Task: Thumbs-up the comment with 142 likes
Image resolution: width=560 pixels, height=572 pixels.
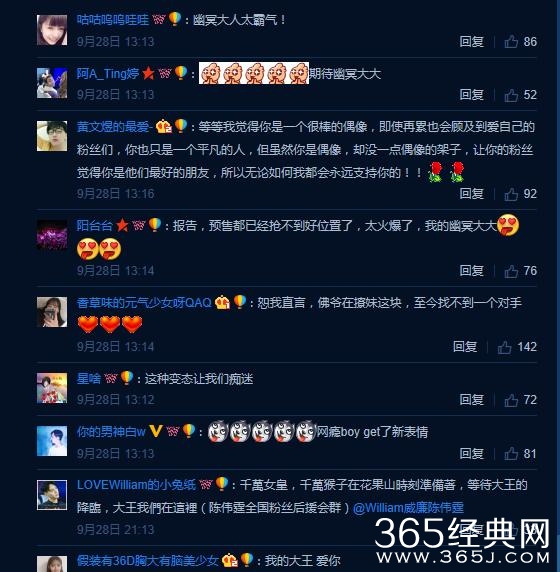Action: click(x=505, y=347)
